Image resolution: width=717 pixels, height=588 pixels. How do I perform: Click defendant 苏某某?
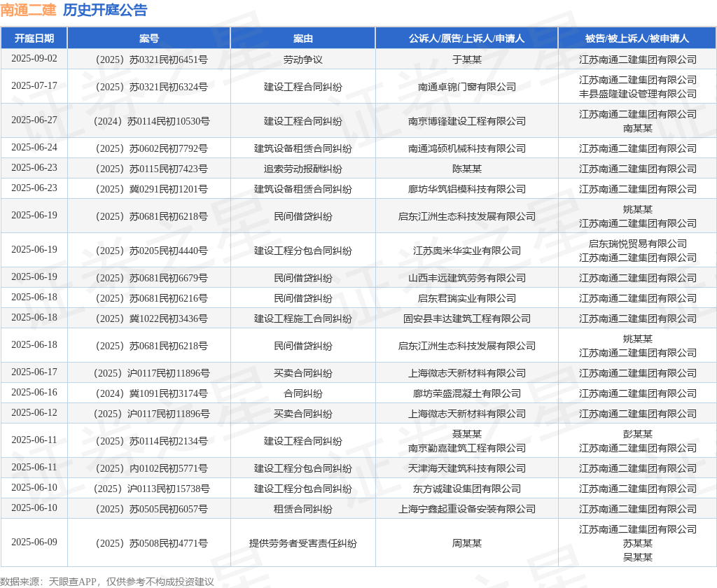tap(638, 543)
